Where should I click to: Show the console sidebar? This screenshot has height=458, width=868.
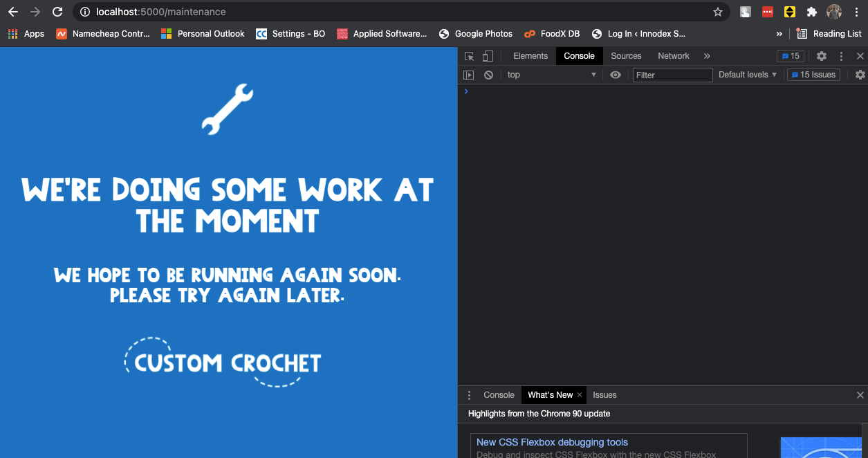[x=469, y=75]
